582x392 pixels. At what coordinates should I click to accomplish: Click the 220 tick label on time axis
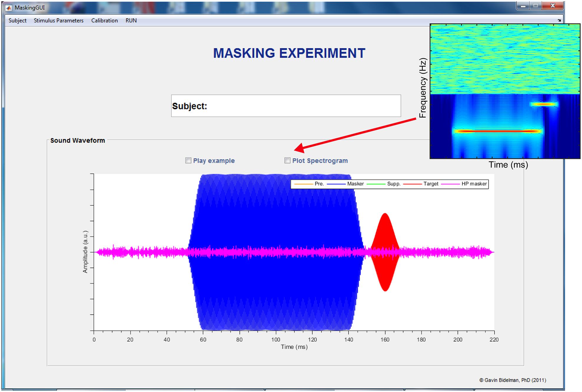(494, 340)
